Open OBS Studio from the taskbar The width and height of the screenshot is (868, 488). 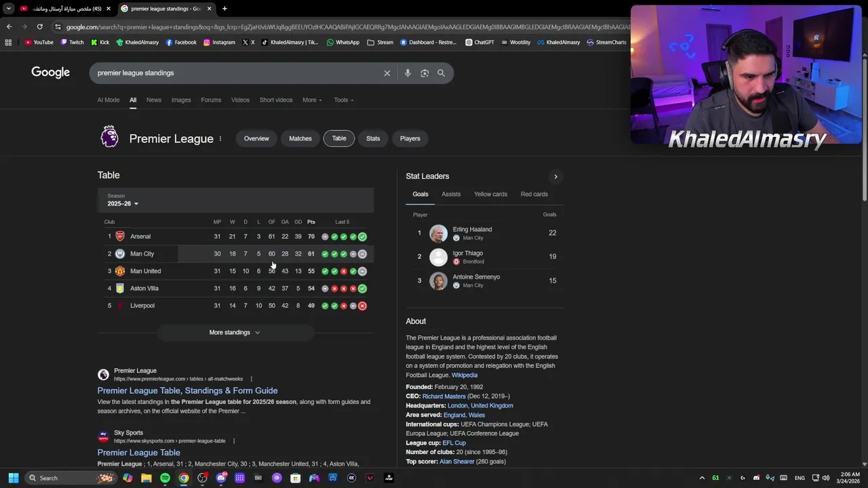tap(202, 478)
